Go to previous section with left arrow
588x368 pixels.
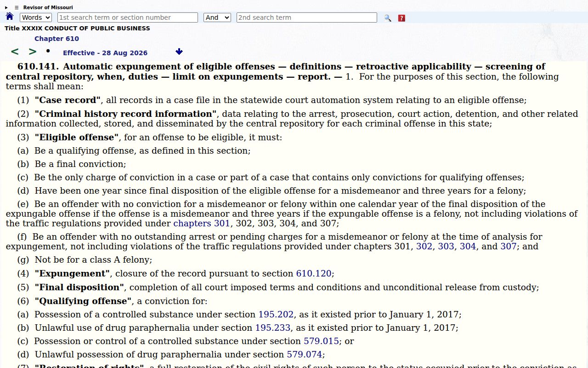[15, 52]
